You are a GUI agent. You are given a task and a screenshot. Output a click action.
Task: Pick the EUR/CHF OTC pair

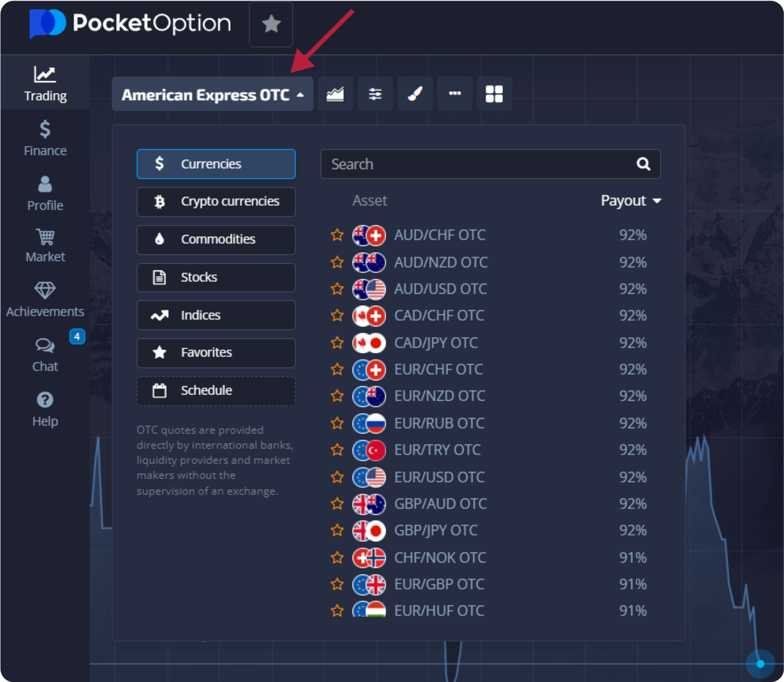point(490,370)
